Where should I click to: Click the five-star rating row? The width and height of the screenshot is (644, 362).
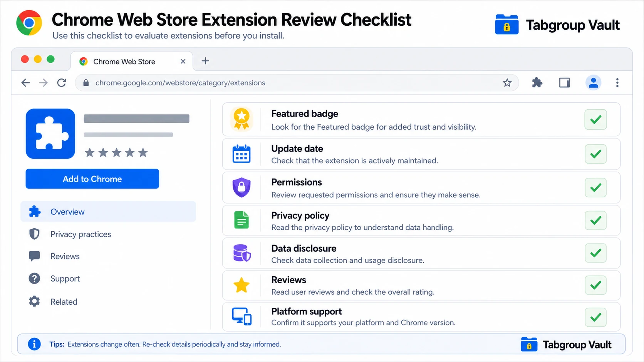coord(116,153)
